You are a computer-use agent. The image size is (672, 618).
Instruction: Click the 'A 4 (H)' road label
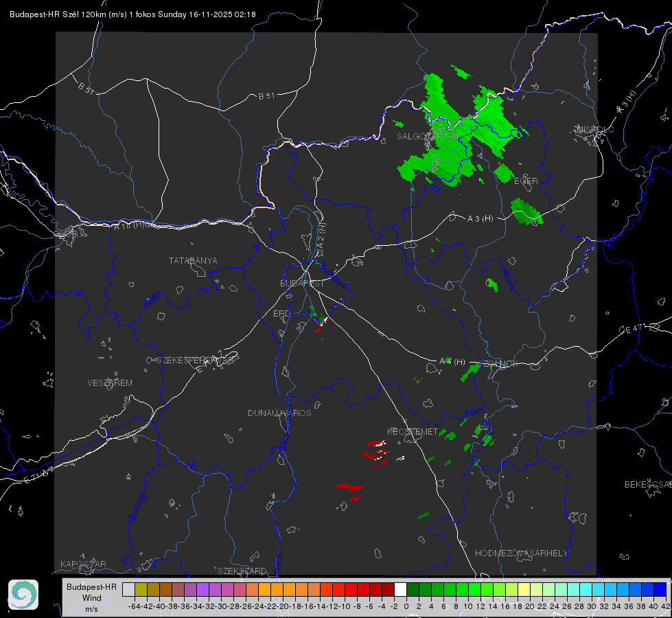coord(452,362)
